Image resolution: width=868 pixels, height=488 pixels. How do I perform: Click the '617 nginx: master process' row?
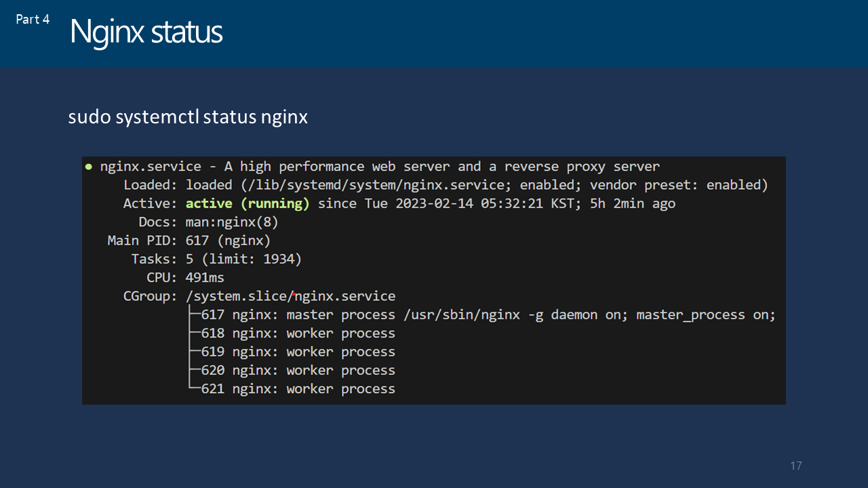point(488,314)
